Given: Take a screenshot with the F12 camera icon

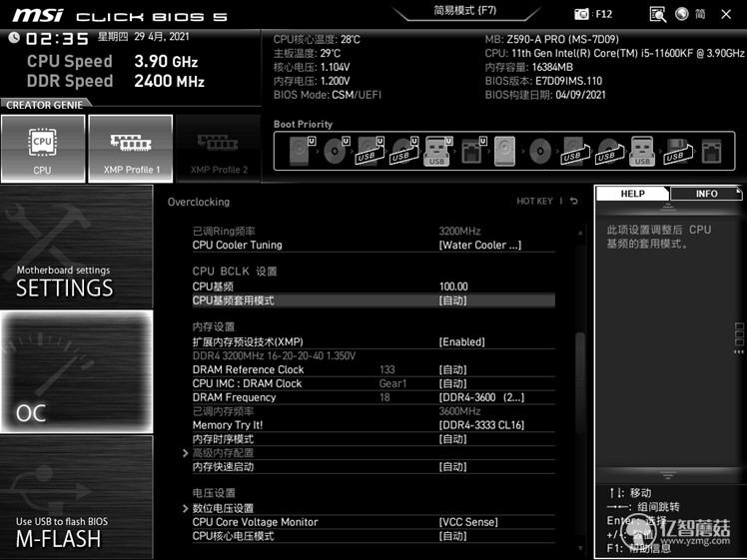Looking at the screenshot, I should coord(581,14).
